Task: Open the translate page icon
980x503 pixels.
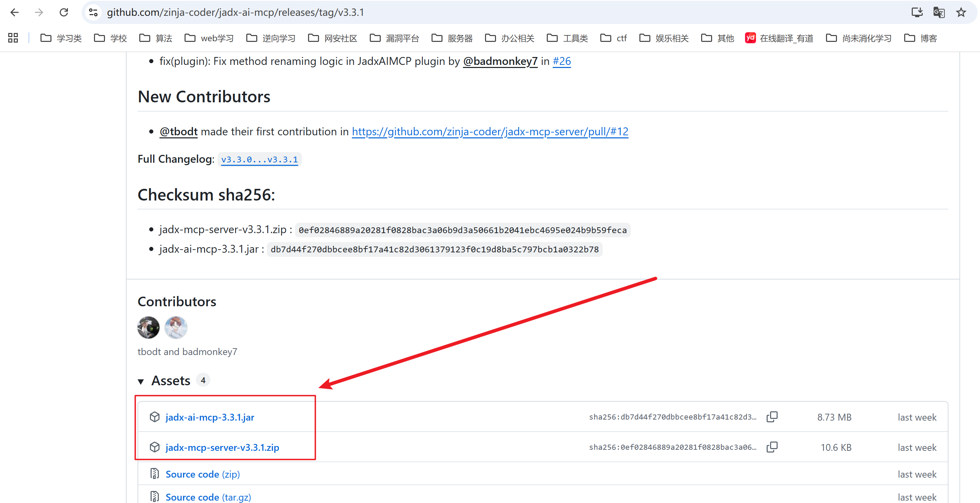Action: click(939, 13)
